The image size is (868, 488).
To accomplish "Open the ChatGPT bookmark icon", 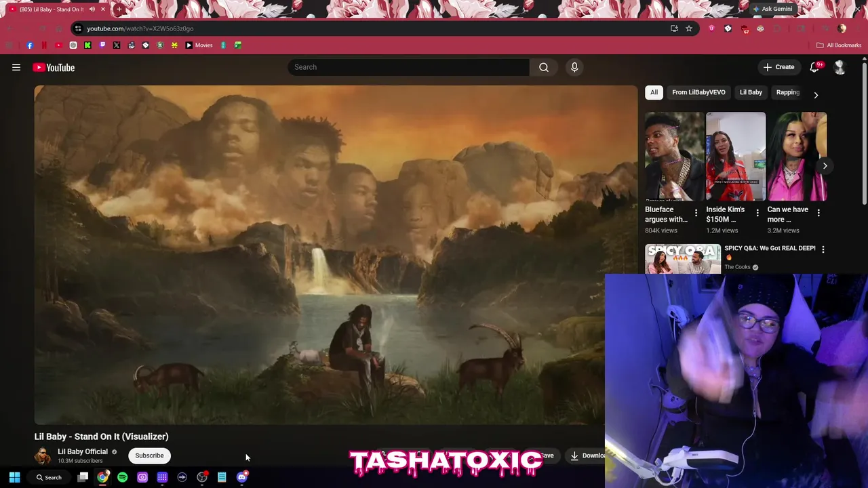I will [x=73, y=45].
